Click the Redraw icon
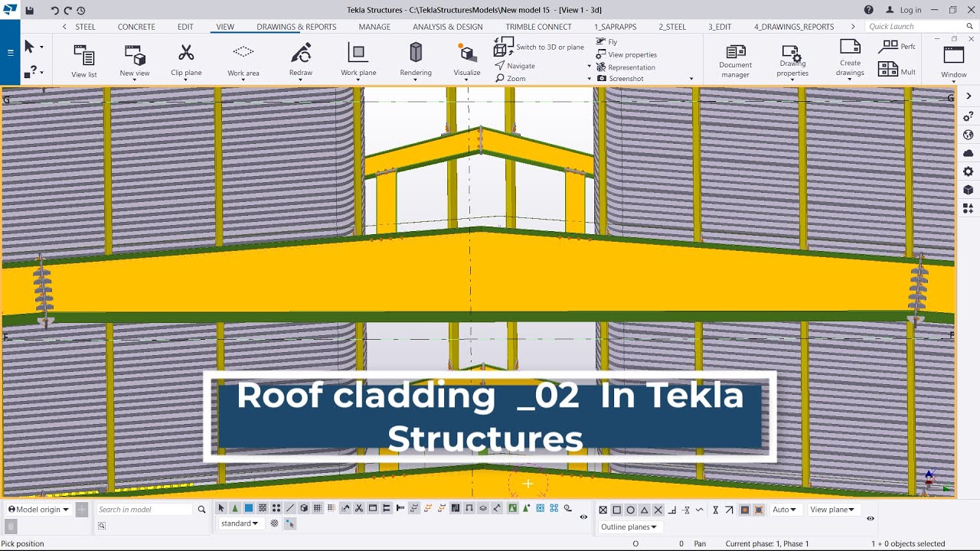Image resolution: width=980 pixels, height=551 pixels. tap(301, 54)
